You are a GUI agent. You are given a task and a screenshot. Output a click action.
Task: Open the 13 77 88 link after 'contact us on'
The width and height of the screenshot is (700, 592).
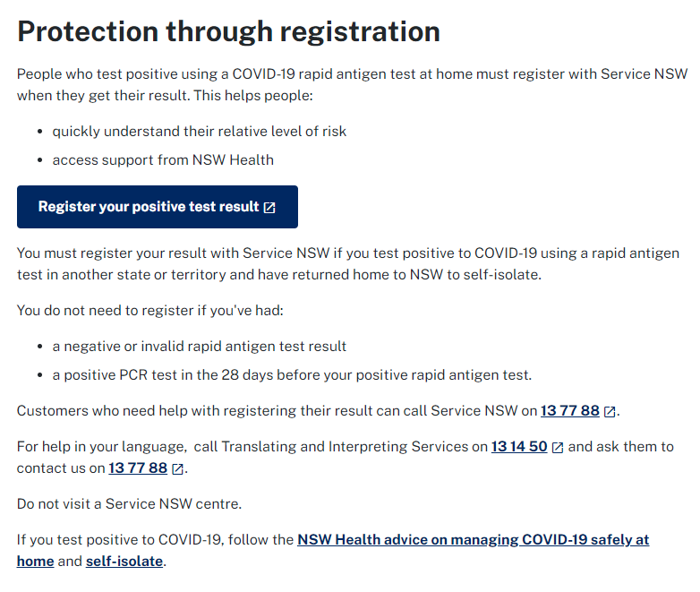pos(138,468)
